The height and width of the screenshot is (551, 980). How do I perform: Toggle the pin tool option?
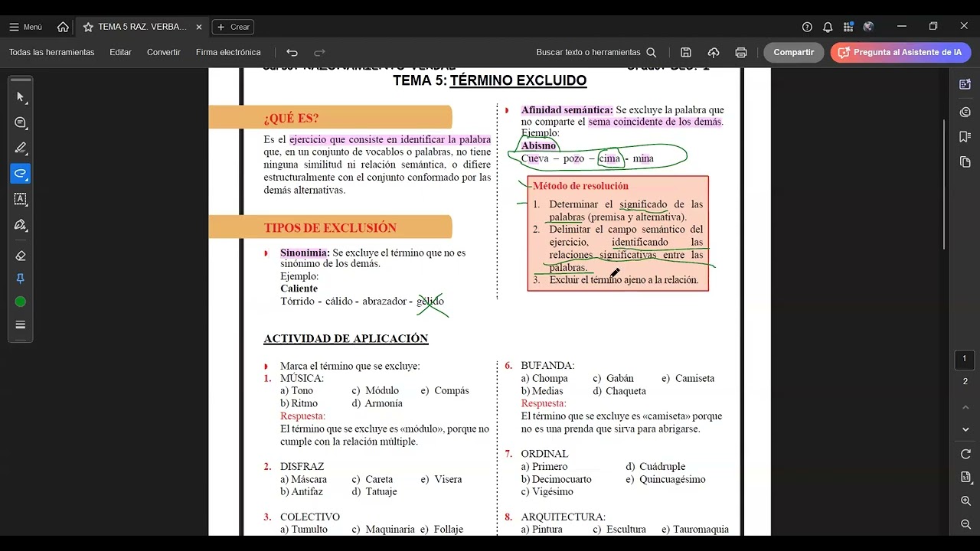pyautogui.click(x=21, y=279)
